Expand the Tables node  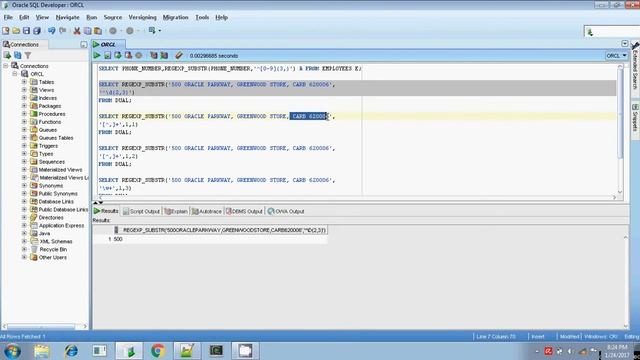24,82
